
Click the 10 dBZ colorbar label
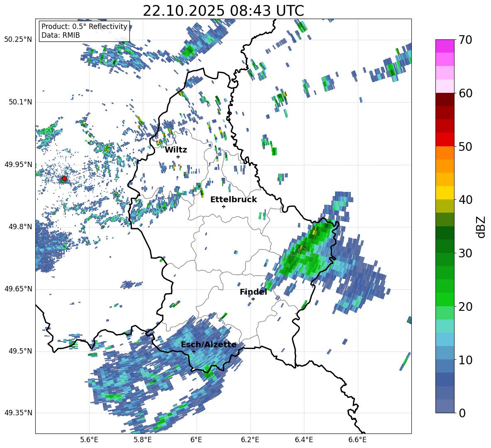[465, 360]
